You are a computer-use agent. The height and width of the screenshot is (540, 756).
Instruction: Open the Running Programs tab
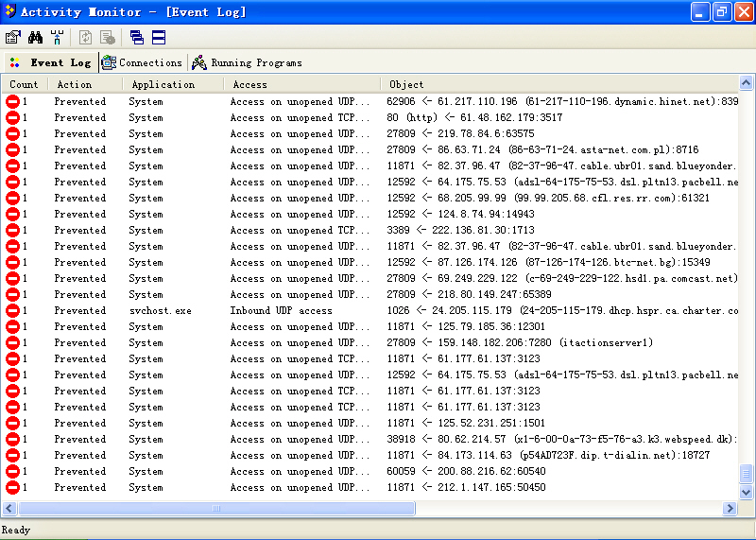[x=247, y=62]
